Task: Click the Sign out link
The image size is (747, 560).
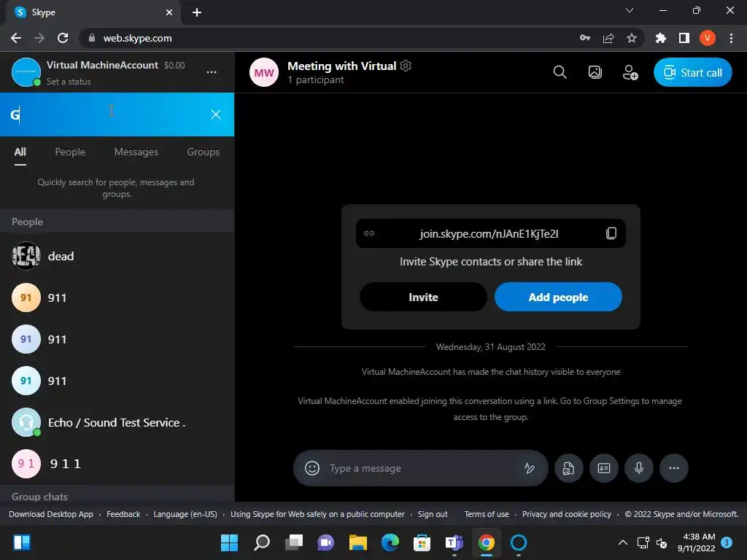Action: click(433, 514)
